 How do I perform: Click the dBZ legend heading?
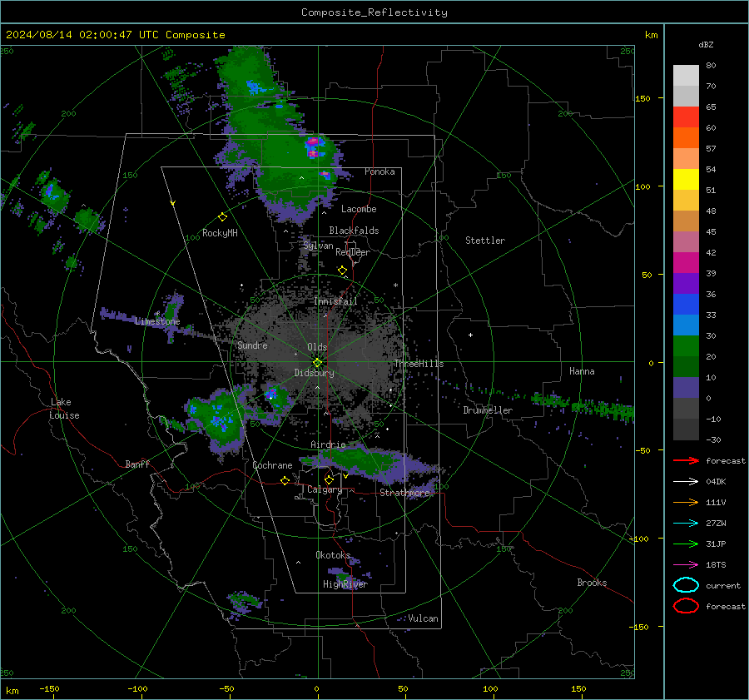tap(706, 44)
